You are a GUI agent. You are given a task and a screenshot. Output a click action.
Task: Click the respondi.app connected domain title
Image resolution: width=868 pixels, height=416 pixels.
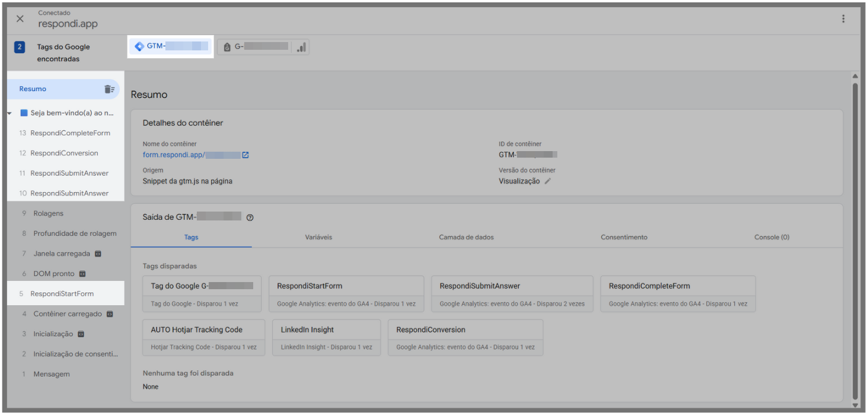tap(68, 24)
